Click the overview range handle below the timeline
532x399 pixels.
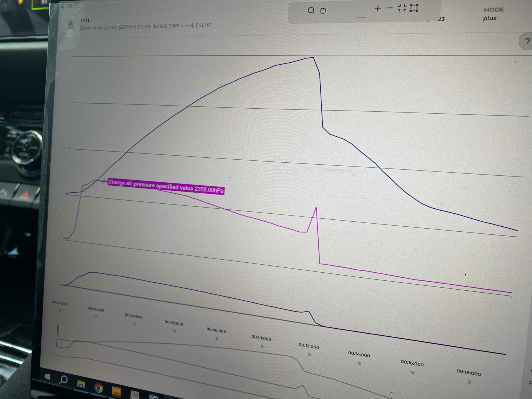pos(58,335)
